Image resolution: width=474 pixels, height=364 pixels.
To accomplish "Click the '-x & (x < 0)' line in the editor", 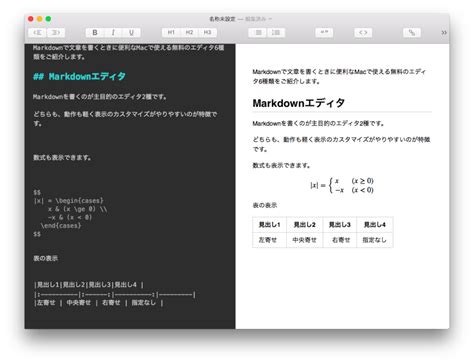I will tap(70, 217).
